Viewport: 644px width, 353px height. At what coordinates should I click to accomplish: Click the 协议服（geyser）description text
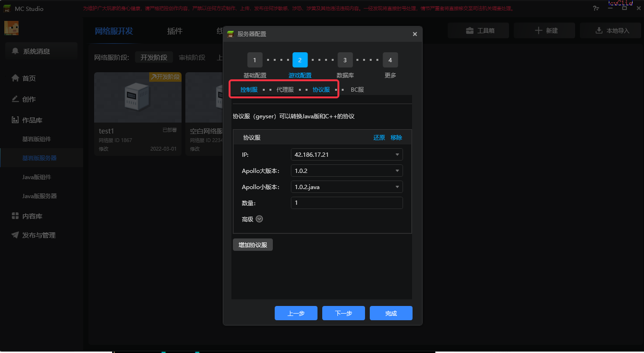(294, 116)
